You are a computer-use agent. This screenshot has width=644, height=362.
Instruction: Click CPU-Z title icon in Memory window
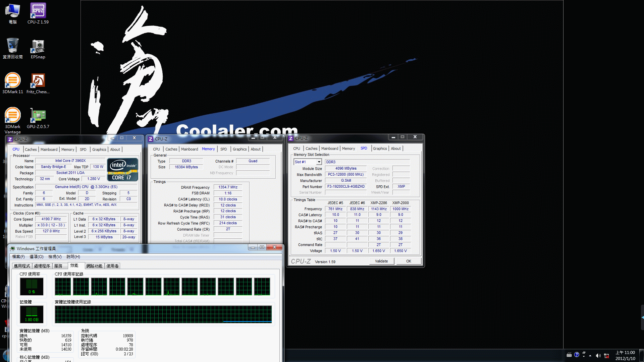click(x=151, y=139)
